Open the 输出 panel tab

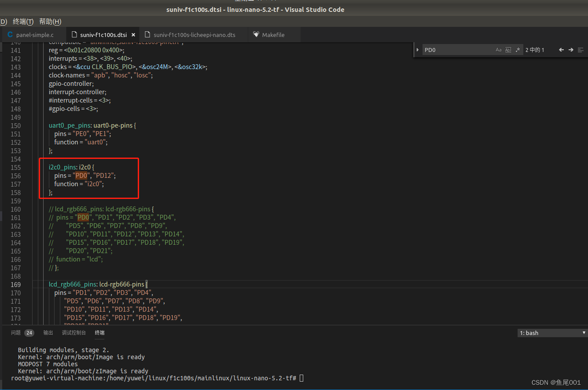click(48, 333)
